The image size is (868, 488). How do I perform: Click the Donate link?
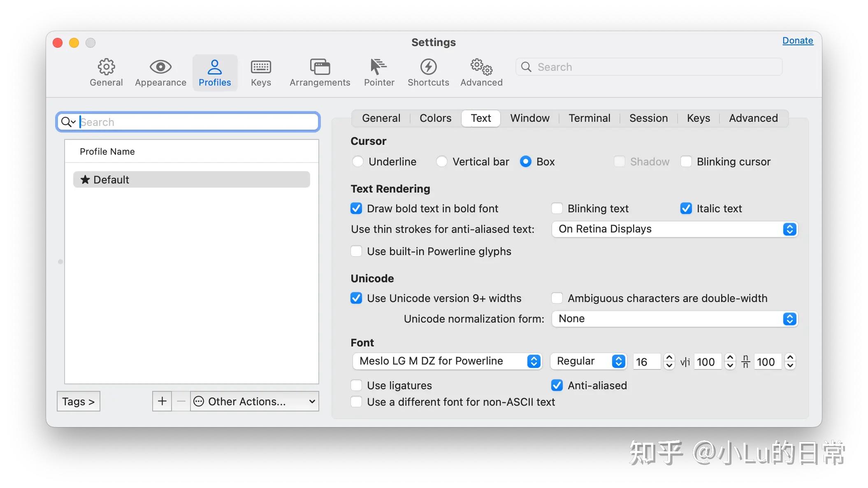coord(797,41)
